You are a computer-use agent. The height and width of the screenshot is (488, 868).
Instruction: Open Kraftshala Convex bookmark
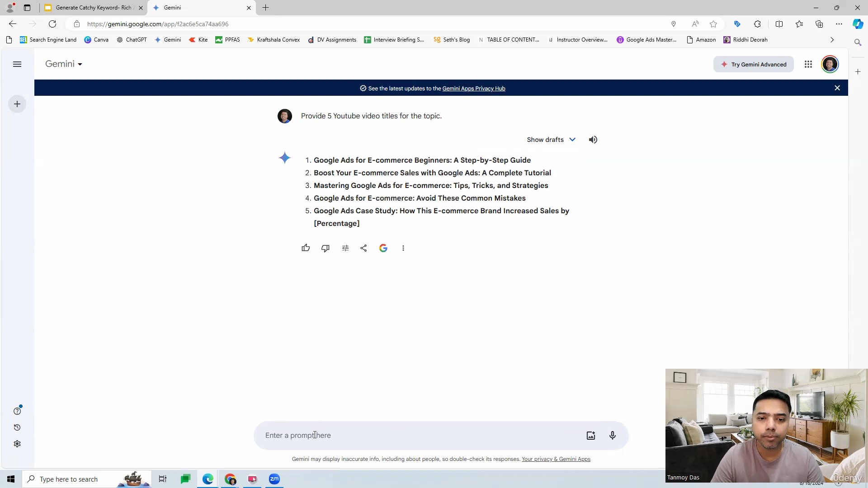click(x=274, y=40)
